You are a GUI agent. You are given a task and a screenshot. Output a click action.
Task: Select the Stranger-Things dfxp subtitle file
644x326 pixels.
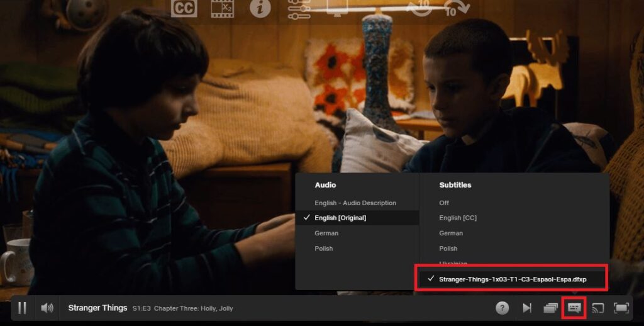coord(512,278)
